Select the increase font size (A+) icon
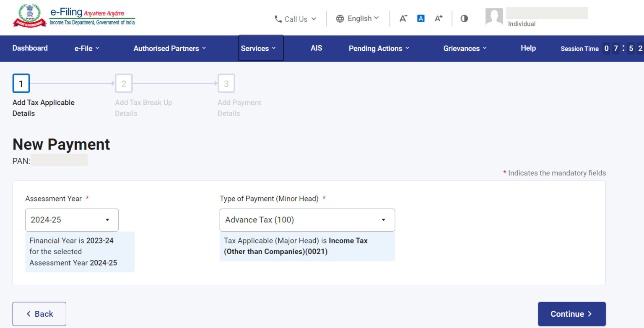The height and width of the screenshot is (328, 644). point(438,18)
